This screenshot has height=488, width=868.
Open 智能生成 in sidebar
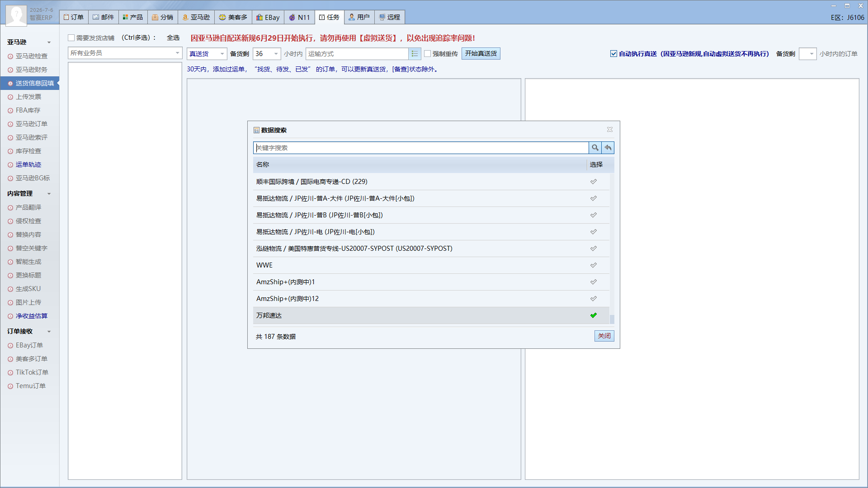pyautogui.click(x=28, y=262)
